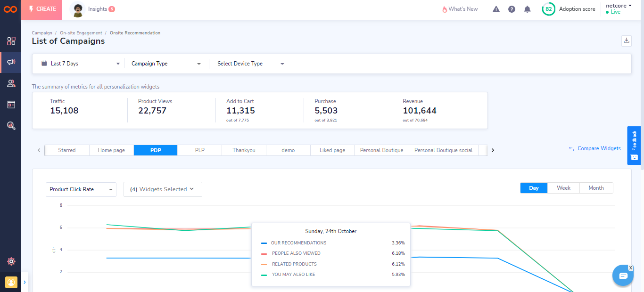
Task: Open the chat support bubble
Action: click(x=623, y=276)
